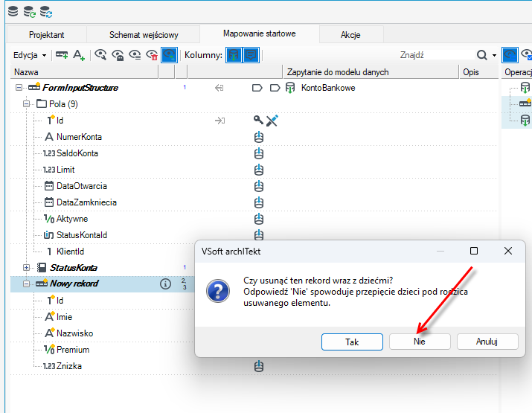The image size is (532, 413).
Task: Click the database mapping icon in NumerKonta row
Action: pyautogui.click(x=259, y=137)
